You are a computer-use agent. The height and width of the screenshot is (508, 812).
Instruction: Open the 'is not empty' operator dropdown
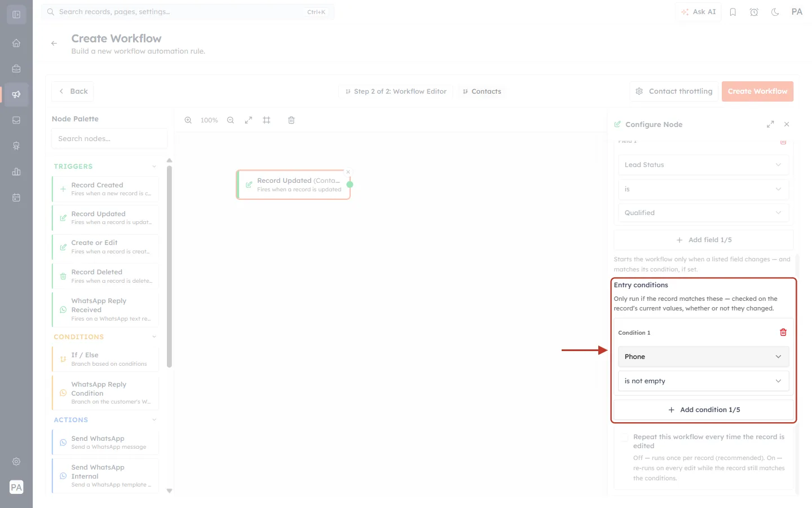(703, 381)
